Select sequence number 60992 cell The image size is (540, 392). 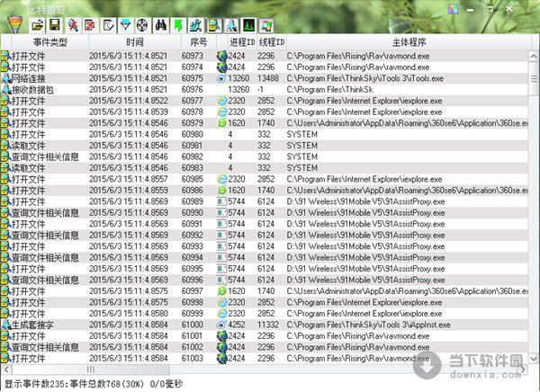(x=193, y=236)
